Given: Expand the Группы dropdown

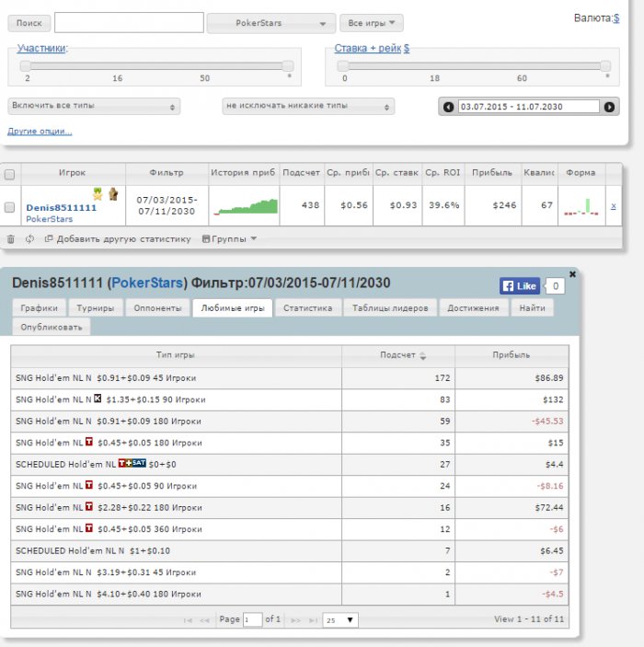Looking at the screenshot, I should pyautogui.click(x=229, y=239).
